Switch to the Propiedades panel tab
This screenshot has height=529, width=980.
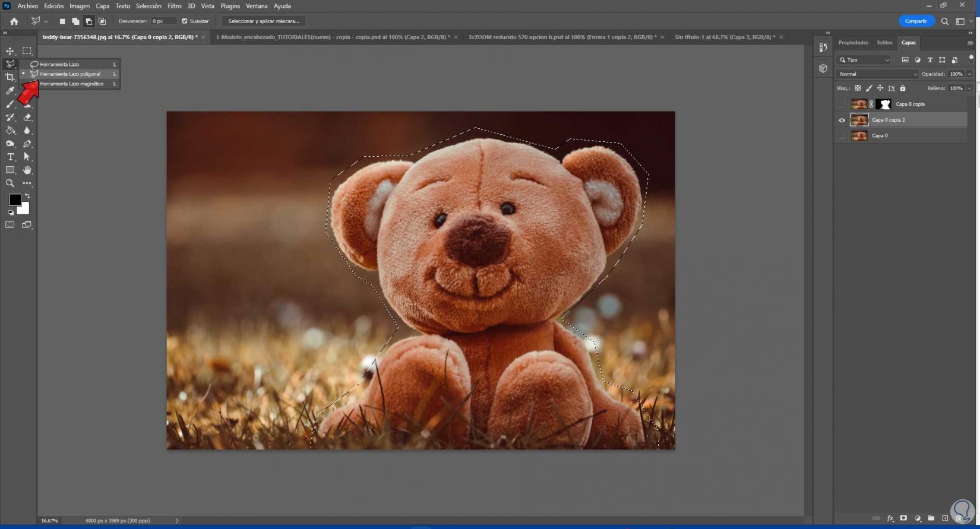[x=853, y=43]
